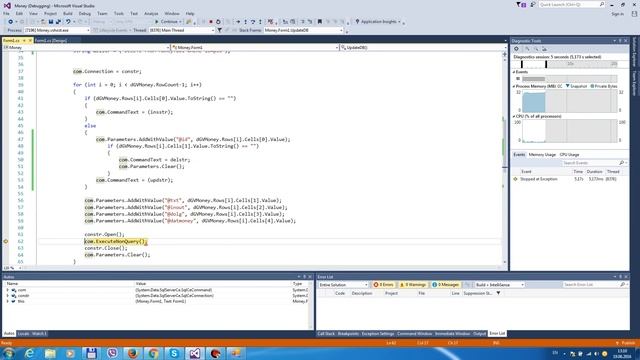Click the Windows Start button
This screenshot has width=640, height=360.
pos(8,353)
